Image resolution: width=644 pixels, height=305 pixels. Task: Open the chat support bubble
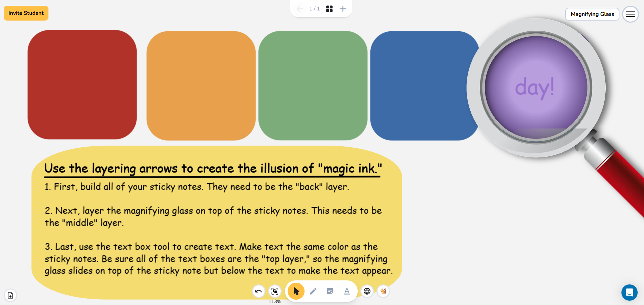[x=629, y=293]
